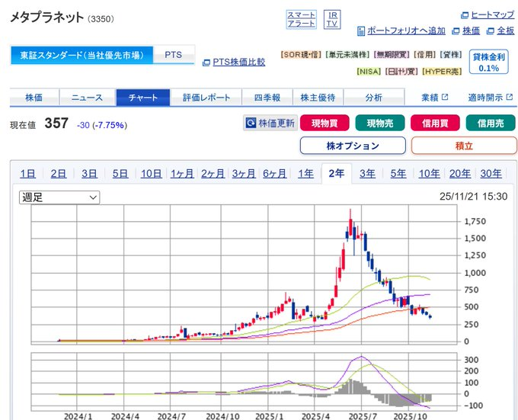Open the 株主優待 tab
518x420 pixels.
318,98
